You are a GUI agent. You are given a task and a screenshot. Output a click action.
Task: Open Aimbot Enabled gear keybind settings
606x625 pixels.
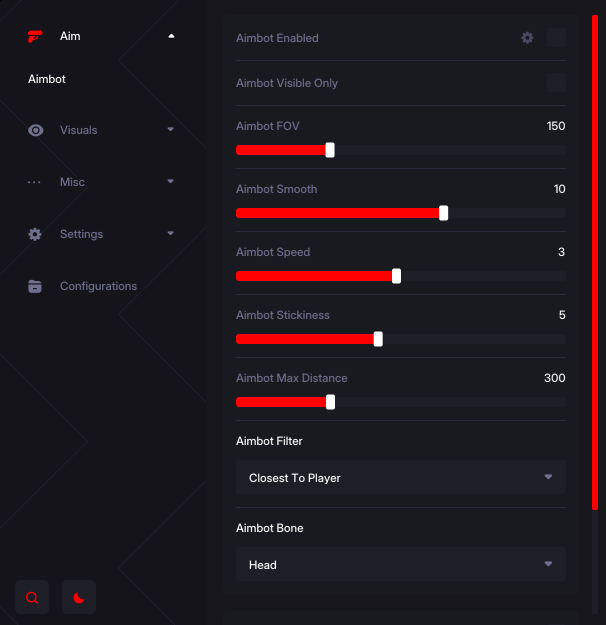click(527, 38)
